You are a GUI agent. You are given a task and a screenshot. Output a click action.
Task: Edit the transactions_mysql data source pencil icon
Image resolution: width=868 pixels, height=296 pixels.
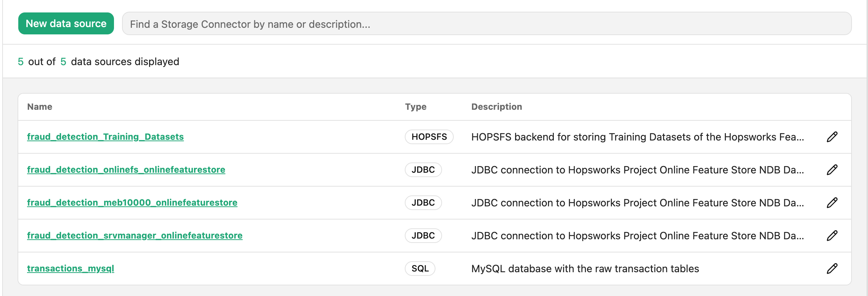click(832, 269)
